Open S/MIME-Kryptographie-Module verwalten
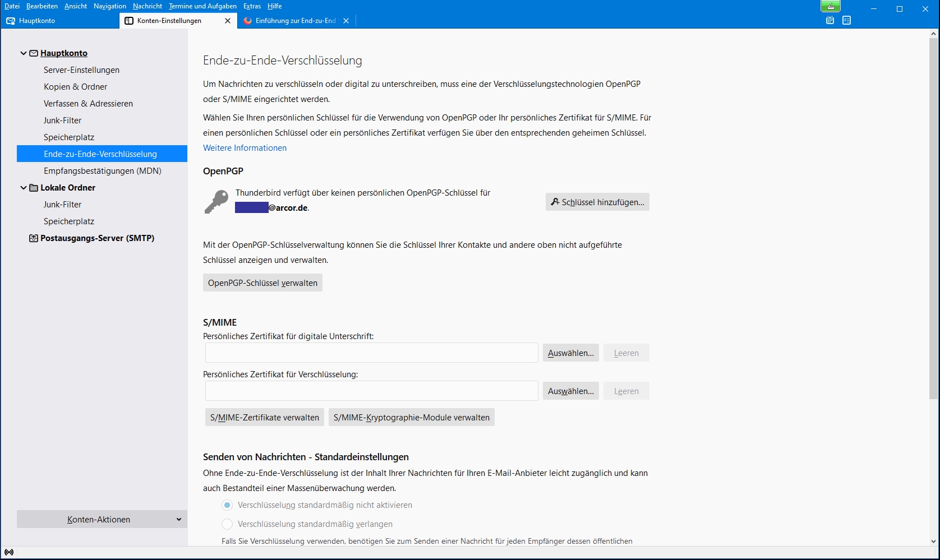The height and width of the screenshot is (560, 940). tap(412, 417)
